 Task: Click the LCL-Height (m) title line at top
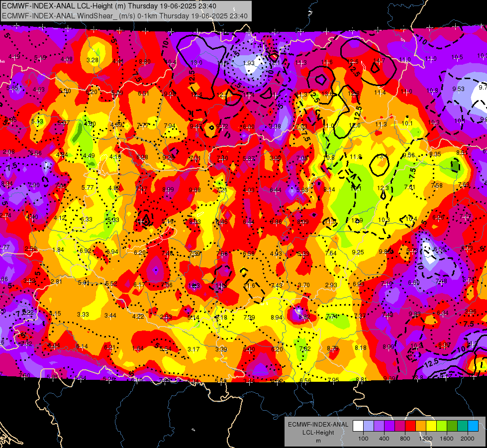pos(109,5)
